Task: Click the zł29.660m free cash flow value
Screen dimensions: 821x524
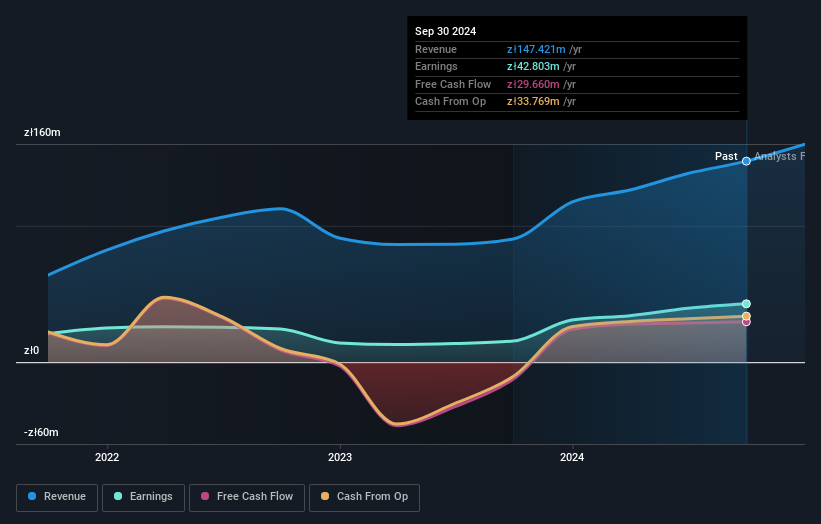Action: click(533, 84)
